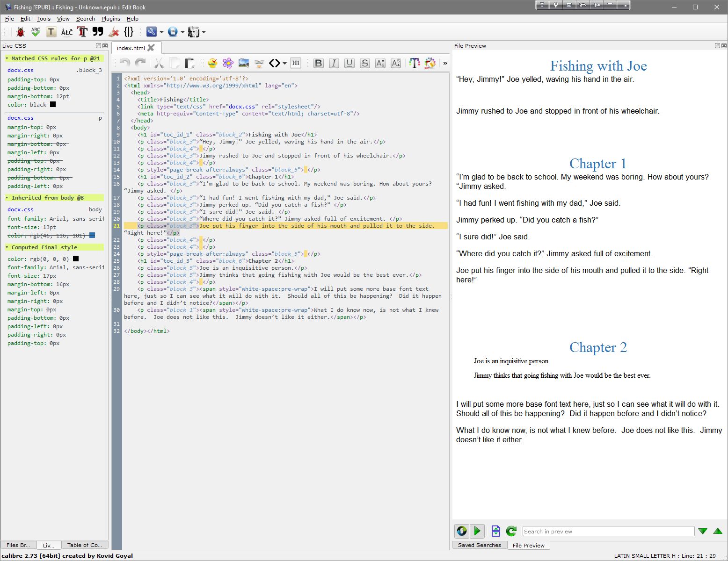Click the Strikethrough formatting button
This screenshot has height=561, width=728.
[x=365, y=63]
